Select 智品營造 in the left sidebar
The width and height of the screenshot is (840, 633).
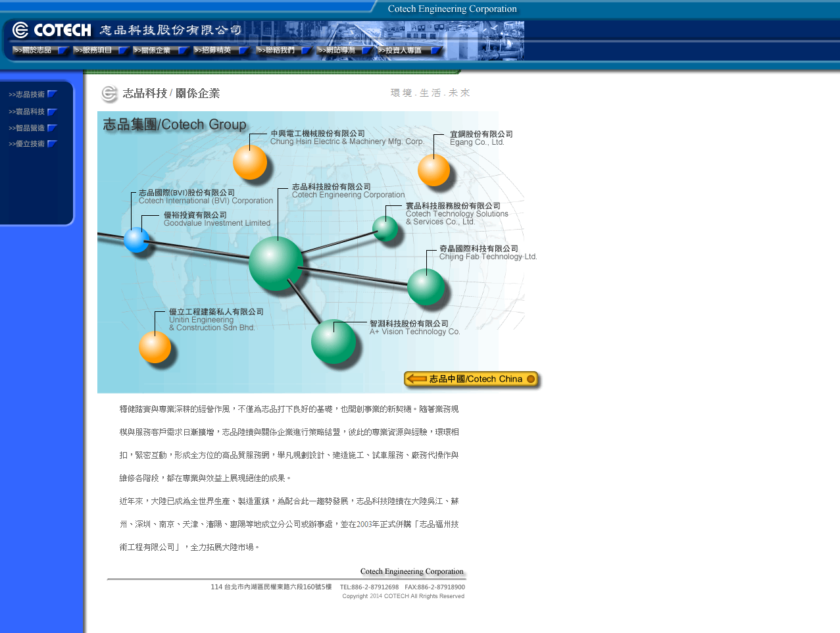[x=33, y=128]
